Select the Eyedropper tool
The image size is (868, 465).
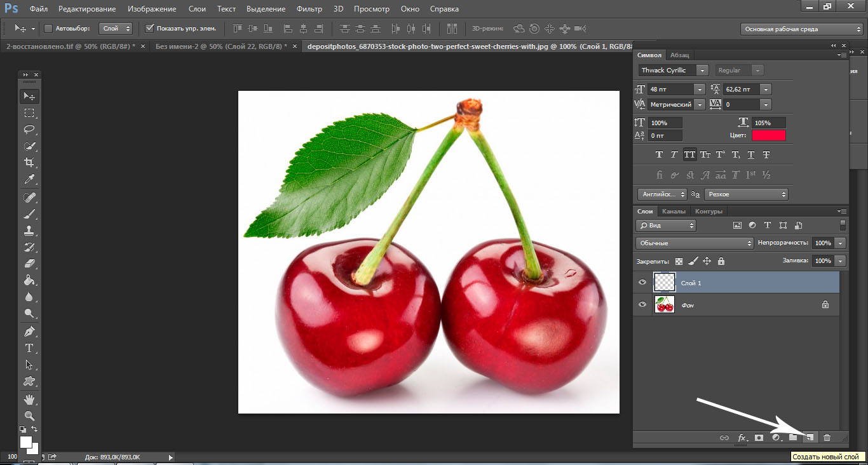29,180
